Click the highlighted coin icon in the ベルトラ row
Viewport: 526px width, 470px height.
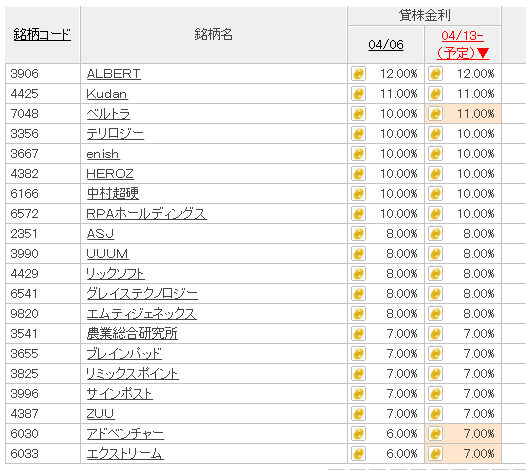point(435,114)
